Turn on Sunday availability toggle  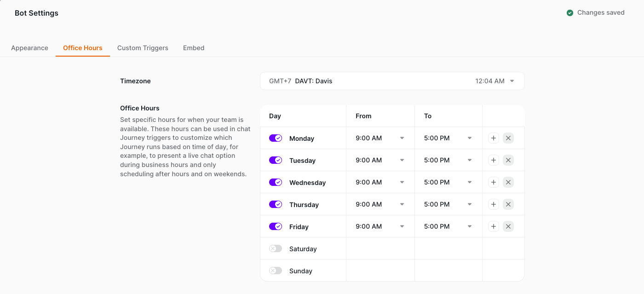(x=276, y=271)
